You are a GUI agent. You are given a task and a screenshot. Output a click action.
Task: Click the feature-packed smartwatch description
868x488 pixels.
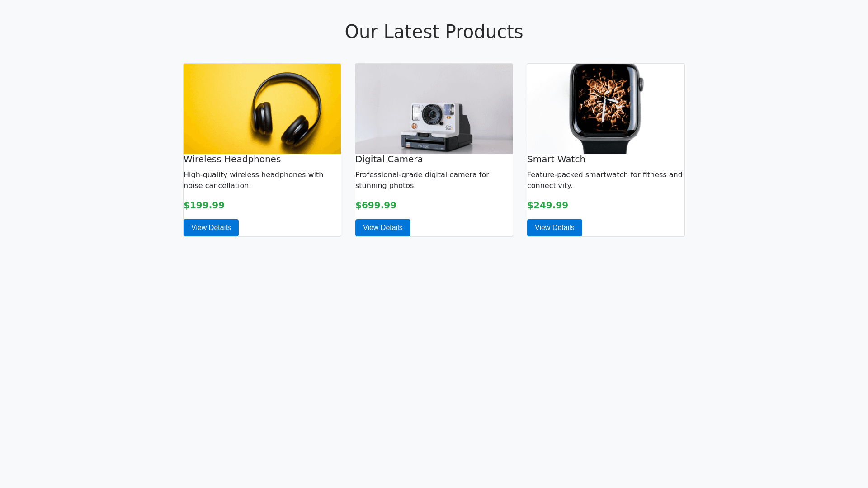(x=604, y=180)
